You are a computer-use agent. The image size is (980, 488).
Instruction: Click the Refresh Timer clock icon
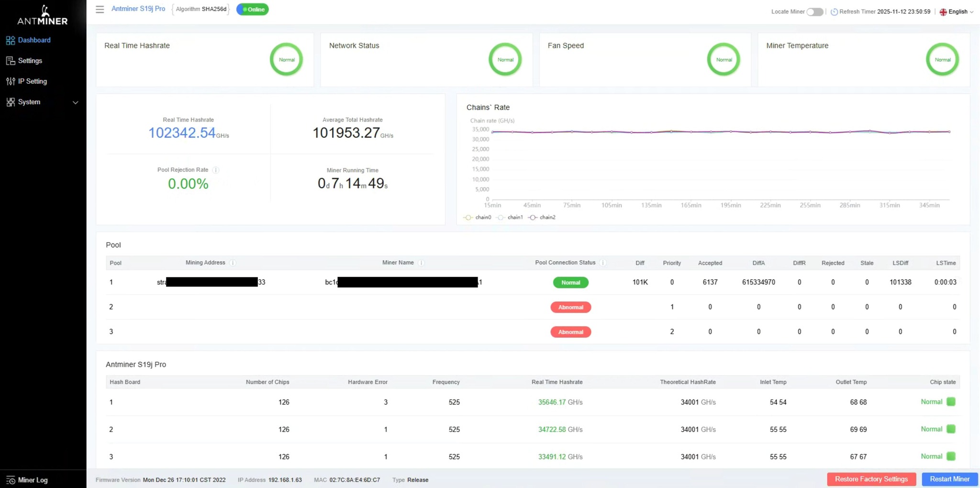click(834, 11)
